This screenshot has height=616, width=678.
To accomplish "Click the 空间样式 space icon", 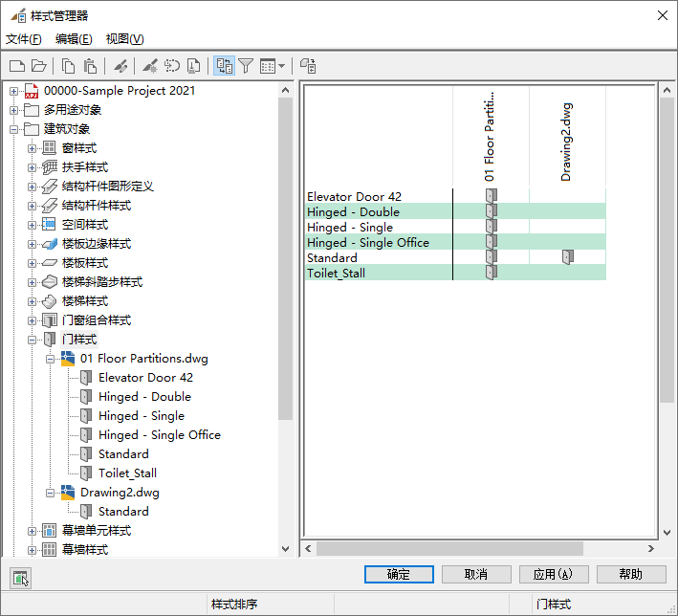I will click(x=49, y=225).
